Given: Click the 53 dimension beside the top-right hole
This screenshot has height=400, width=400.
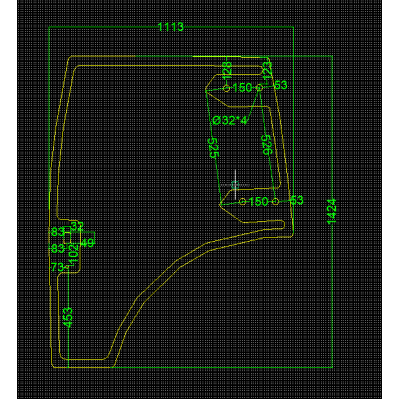Looking at the screenshot, I should (281, 85).
